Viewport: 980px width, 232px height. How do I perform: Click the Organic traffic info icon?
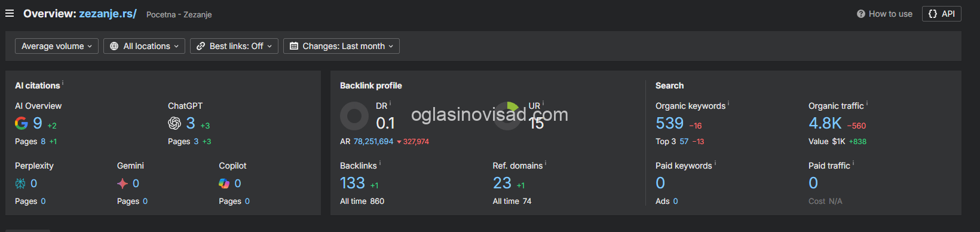(x=867, y=103)
